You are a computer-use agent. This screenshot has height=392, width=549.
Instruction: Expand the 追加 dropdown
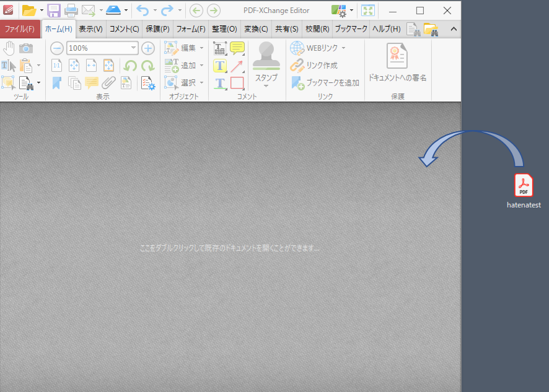(x=201, y=65)
